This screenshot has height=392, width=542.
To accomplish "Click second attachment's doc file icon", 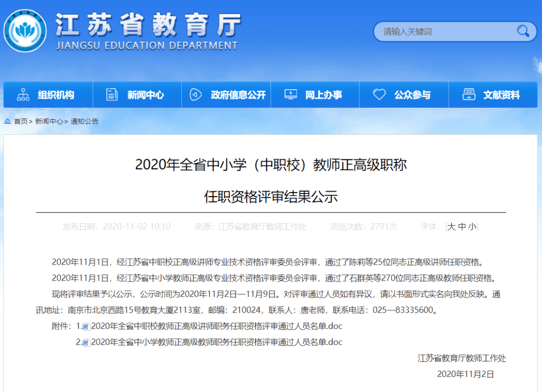I will pyautogui.click(x=86, y=343).
